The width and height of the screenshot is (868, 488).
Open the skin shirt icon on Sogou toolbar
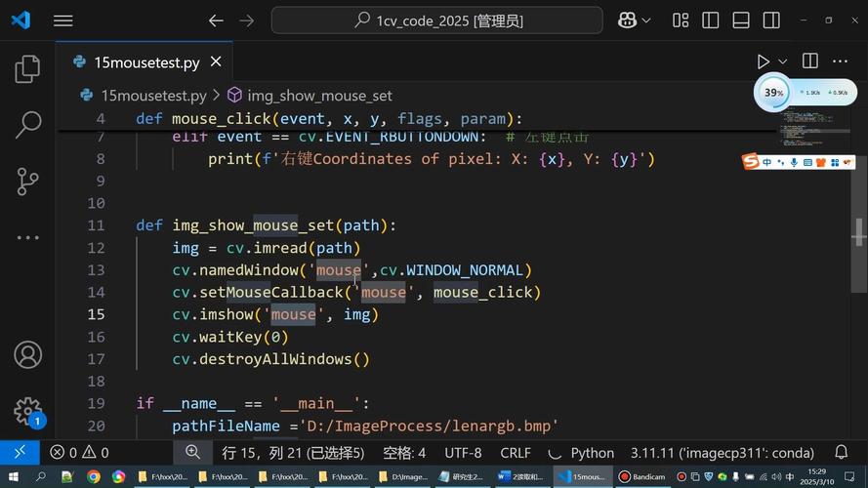click(x=820, y=162)
